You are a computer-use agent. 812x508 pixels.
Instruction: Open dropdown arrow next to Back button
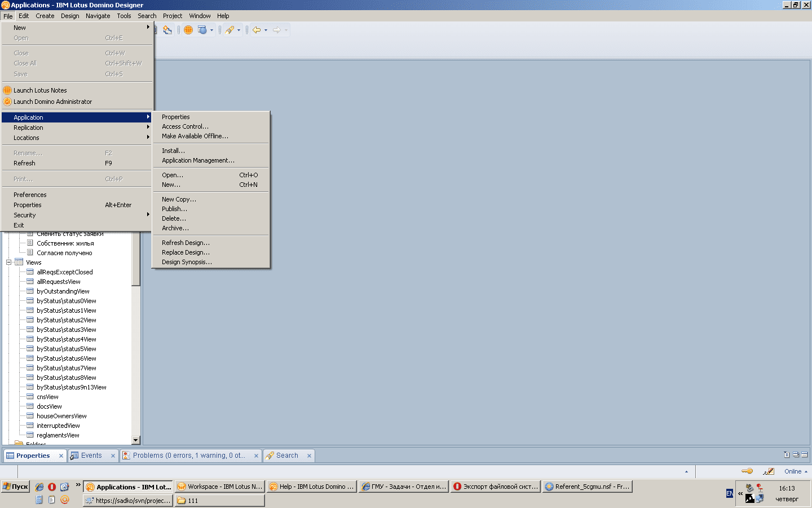click(x=266, y=30)
